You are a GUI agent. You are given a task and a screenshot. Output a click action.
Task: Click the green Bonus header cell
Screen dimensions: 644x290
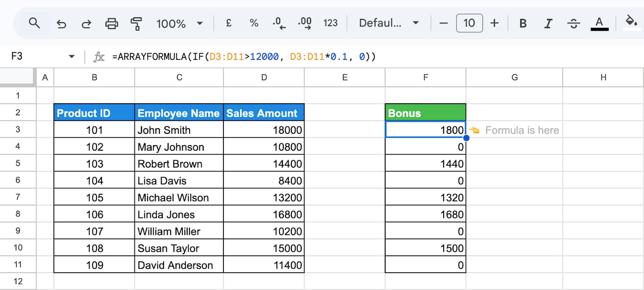click(x=426, y=113)
